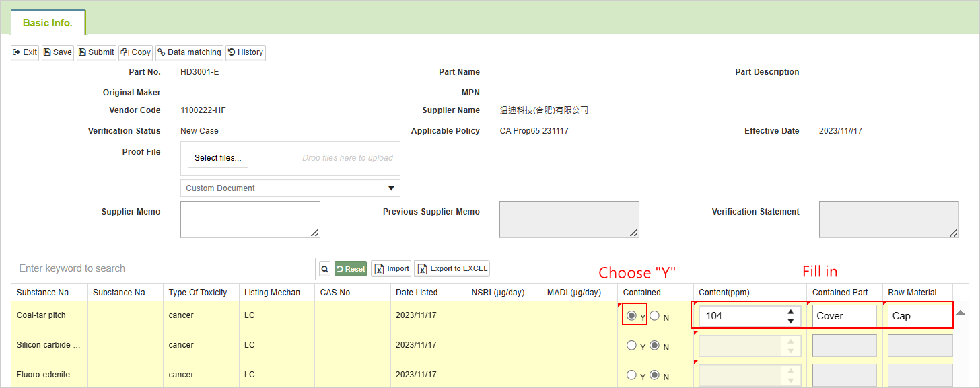This screenshot has height=388, width=980.
Task: Click the Raw Material column header
Action: tap(918, 293)
